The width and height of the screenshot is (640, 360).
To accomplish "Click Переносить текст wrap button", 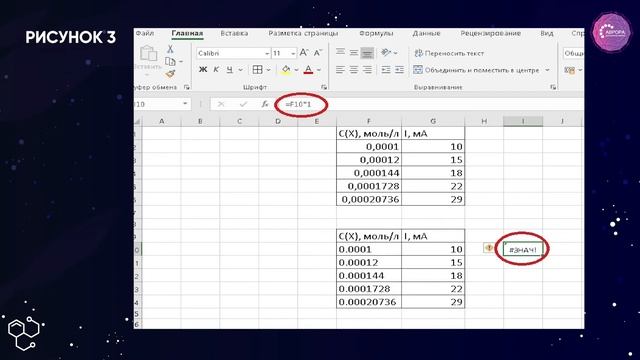I will [449, 53].
